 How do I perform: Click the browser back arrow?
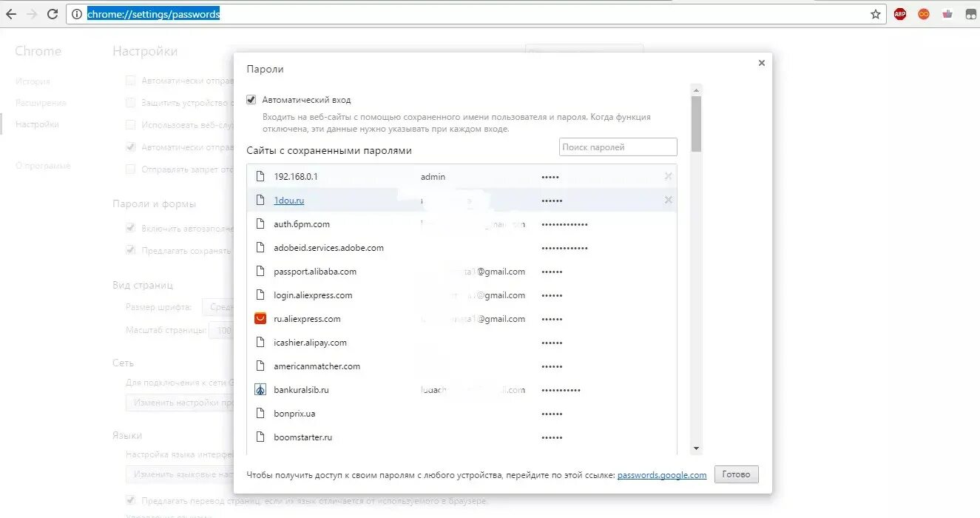(x=10, y=13)
